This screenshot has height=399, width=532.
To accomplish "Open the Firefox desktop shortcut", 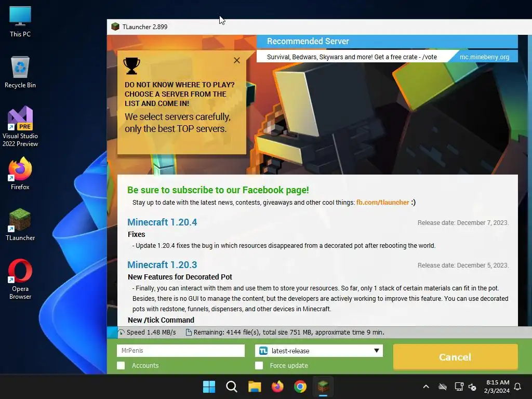I will point(20,173).
